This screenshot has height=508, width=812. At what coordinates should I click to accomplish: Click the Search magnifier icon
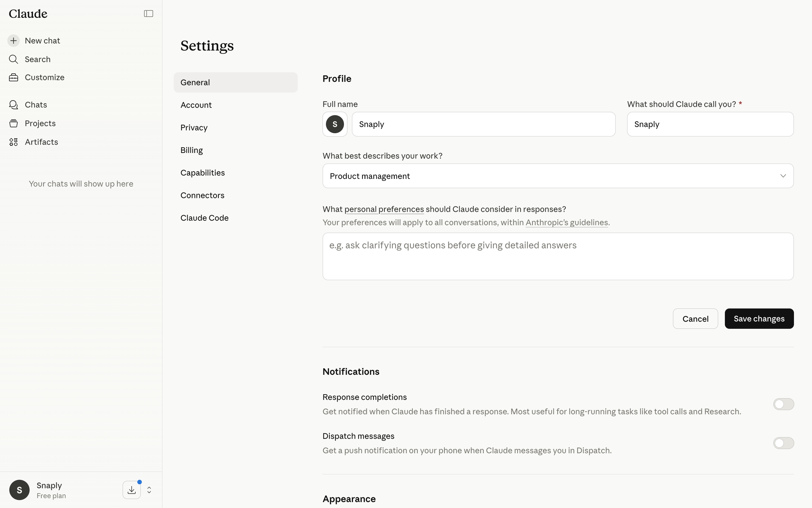point(14,59)
